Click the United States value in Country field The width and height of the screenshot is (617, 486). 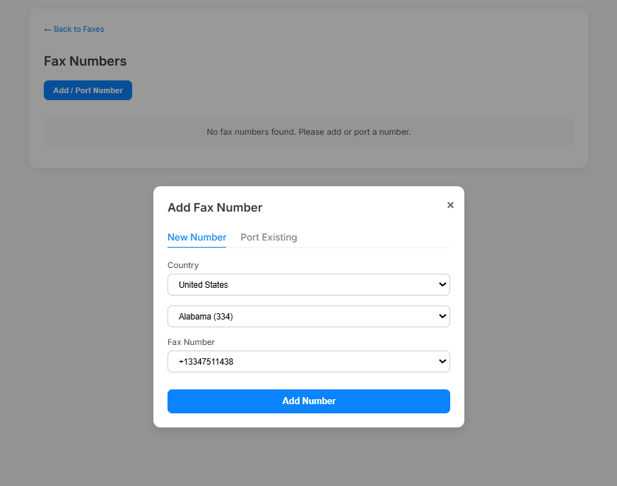(x=203, y=285)
